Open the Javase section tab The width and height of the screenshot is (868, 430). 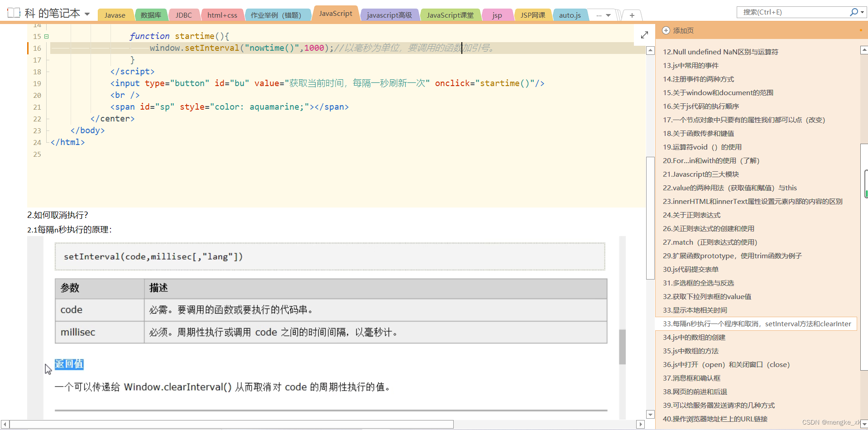pyautogui.click(x=115, y=14)
